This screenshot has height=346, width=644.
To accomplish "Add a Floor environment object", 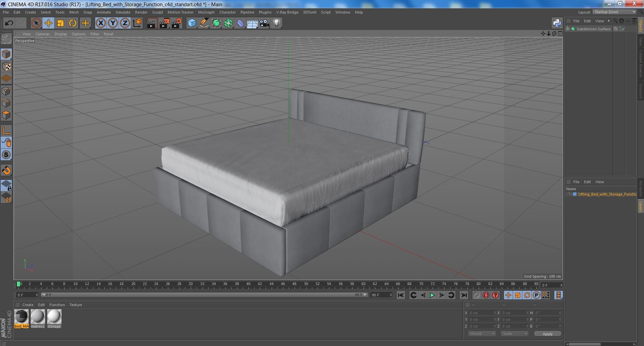I will pos(252,23).
